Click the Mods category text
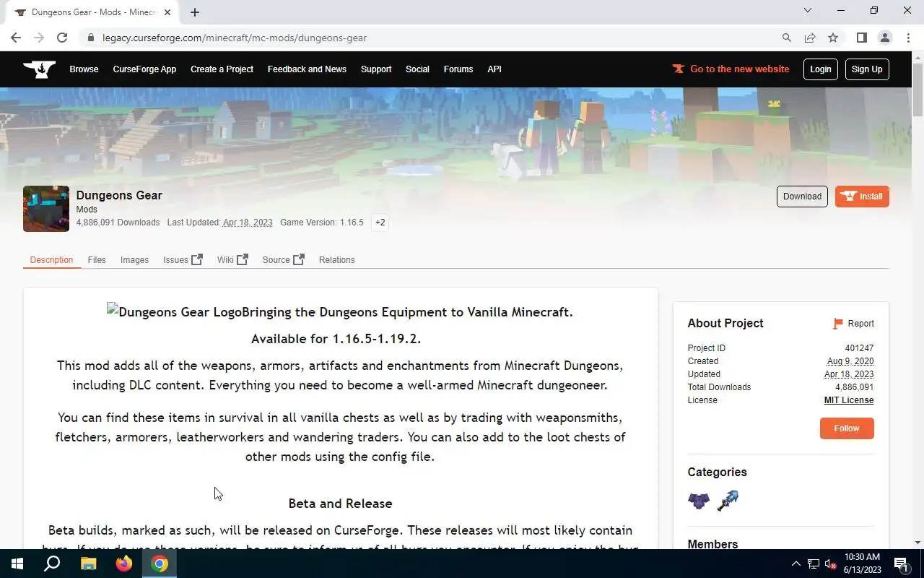 click(x=87, y=210)
